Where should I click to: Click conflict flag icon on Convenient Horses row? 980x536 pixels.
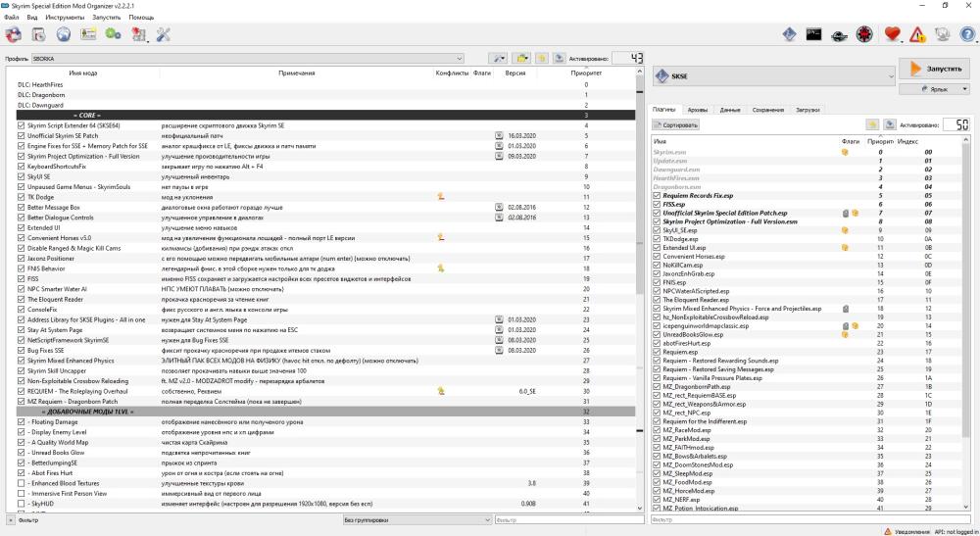[x=441, y=237]
